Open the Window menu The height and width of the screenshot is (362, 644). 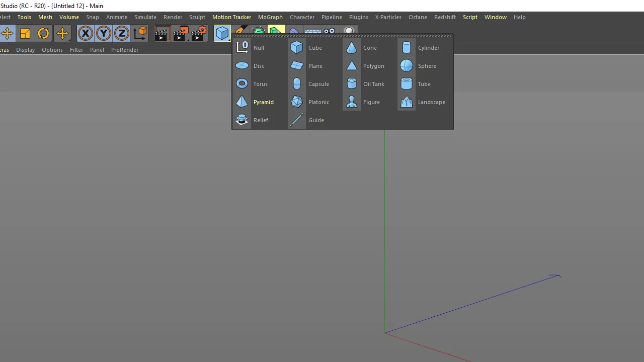[496, 17]
